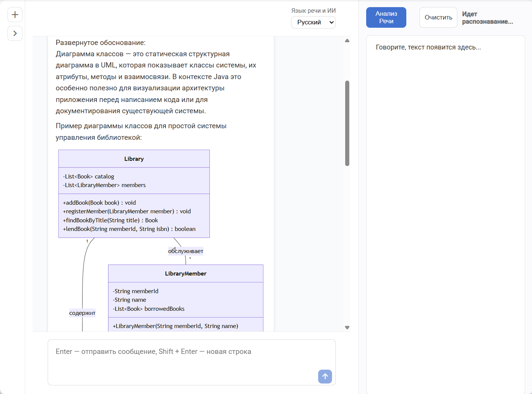532x394 pixels.
Task: Click 'Идет распознавание...' status text
Action: point(487,18)
